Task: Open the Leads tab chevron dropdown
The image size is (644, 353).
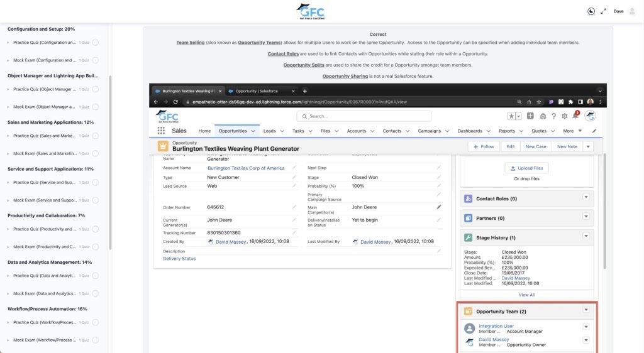Action: pos(282,131)
